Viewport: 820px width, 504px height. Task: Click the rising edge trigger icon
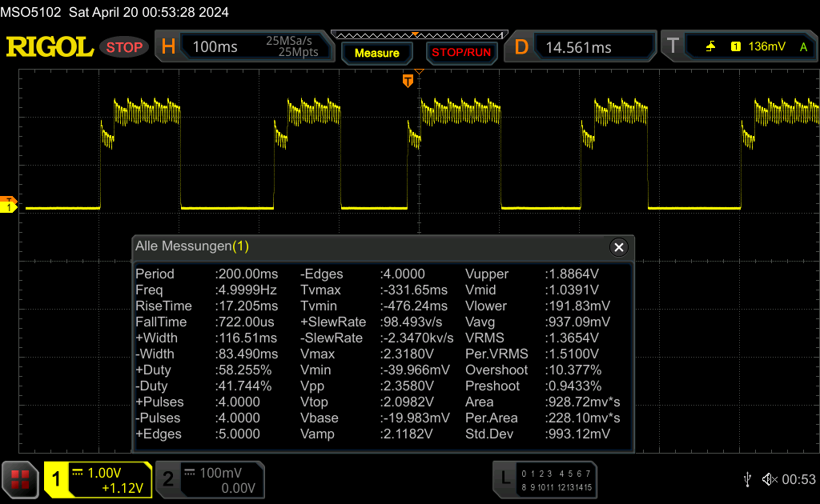click(x=710, y=47)
